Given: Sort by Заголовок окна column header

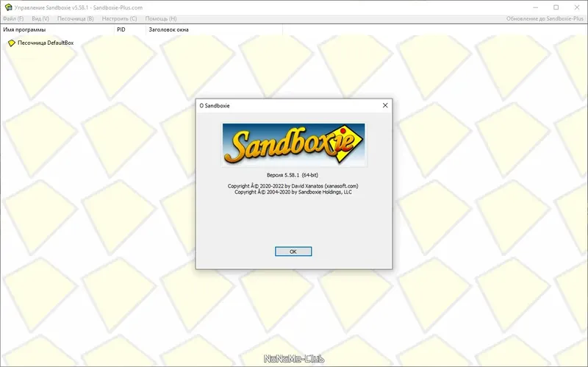Looking at the screenshot, I should [214, 29].
